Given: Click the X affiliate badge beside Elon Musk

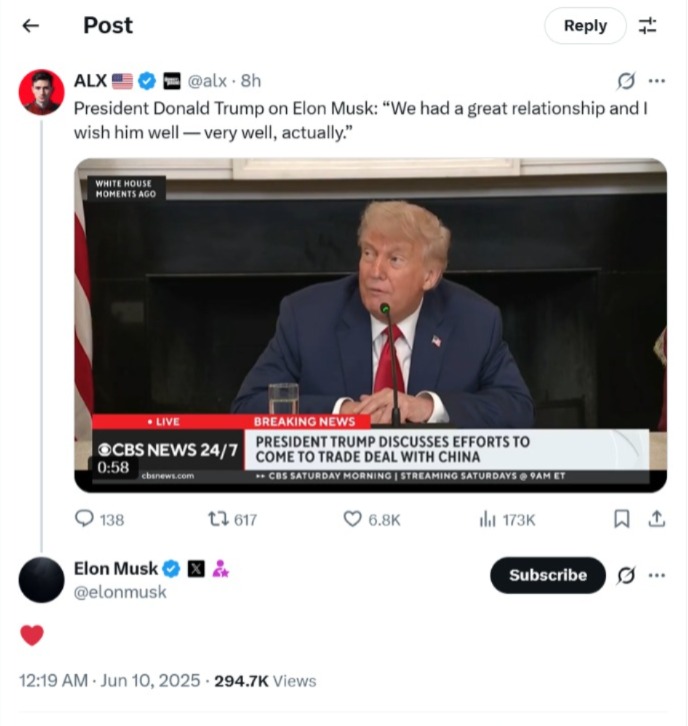Looking at the screenshot, I should [x=196, y=569].
